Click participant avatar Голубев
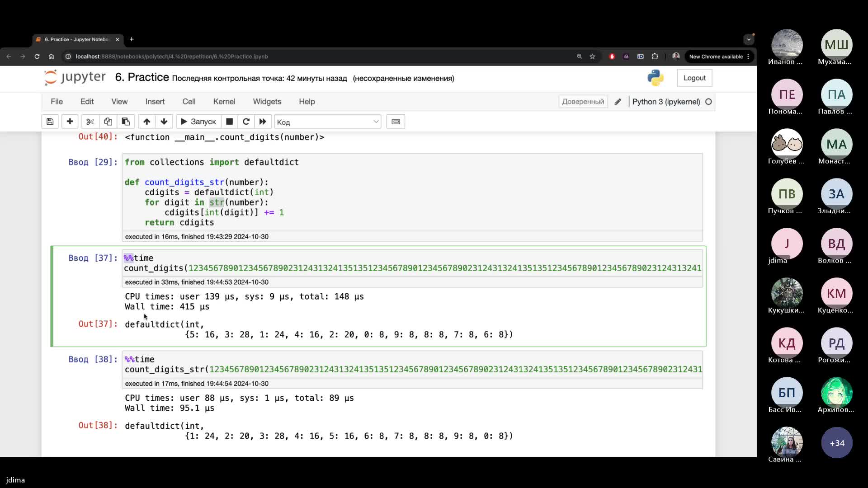 787,144
